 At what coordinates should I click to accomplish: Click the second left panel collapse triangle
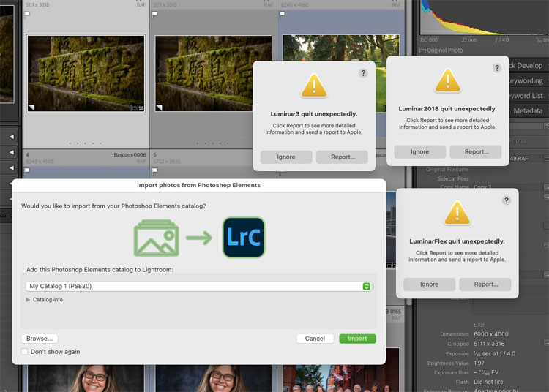(12, 152)
